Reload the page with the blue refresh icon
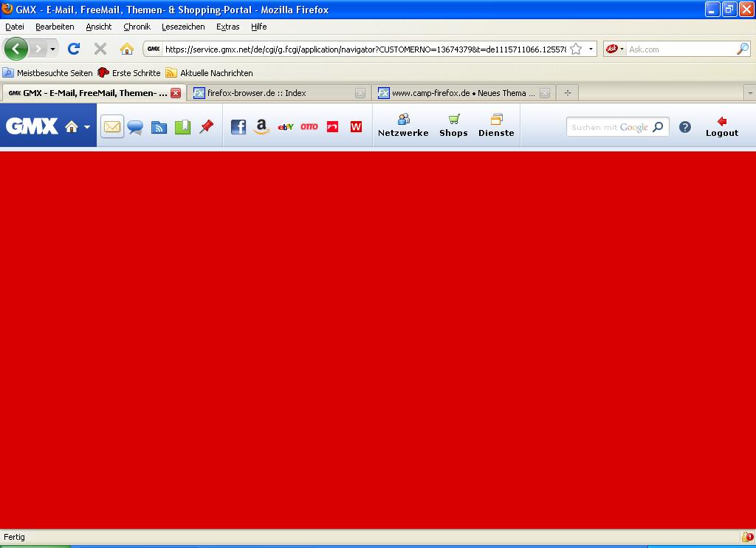Image resolution: width=756 pixels, height=548 pixels. coord(74,49)
